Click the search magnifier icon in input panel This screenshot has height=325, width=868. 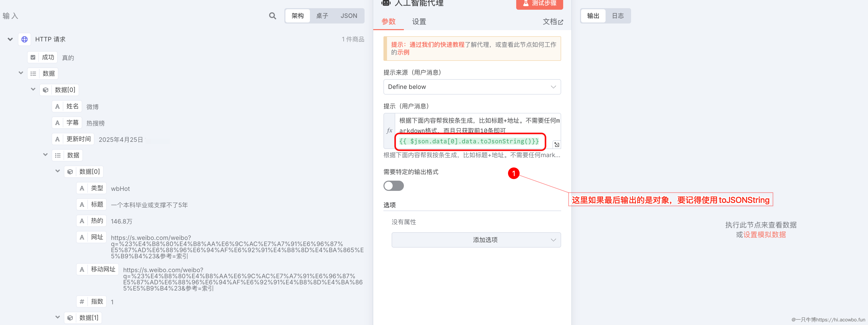tap(272, 16)
